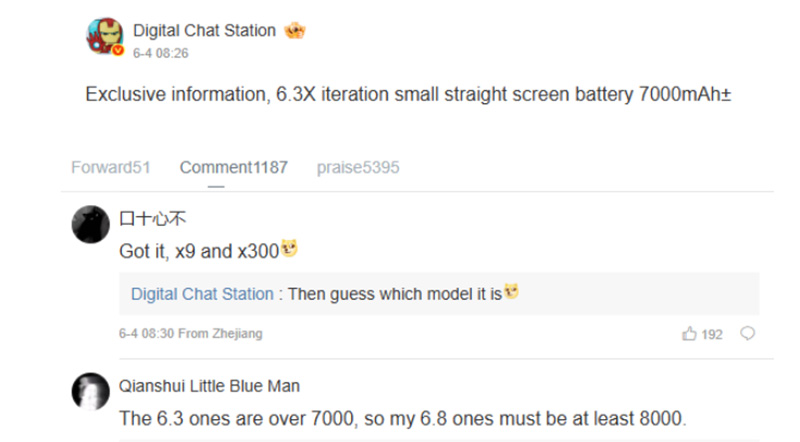Open commenter username 口十心不
Screen dimensions: 800x442
[153, 218]
